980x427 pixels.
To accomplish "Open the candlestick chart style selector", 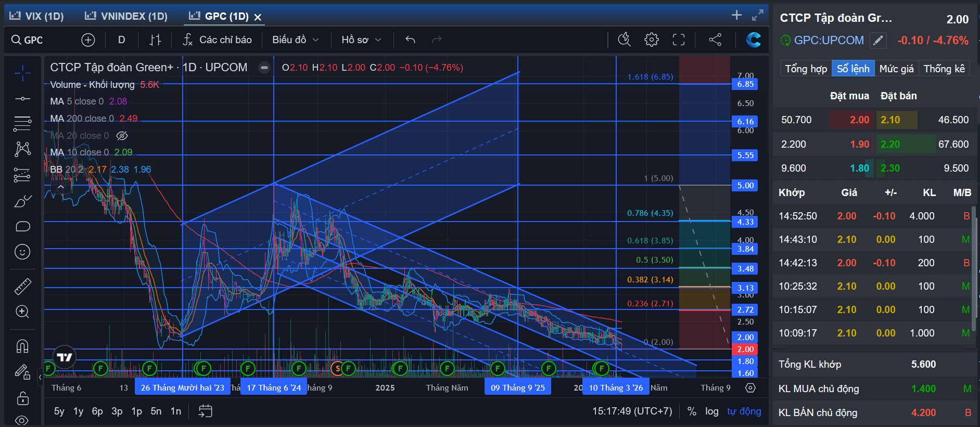I will coord(155,40).
